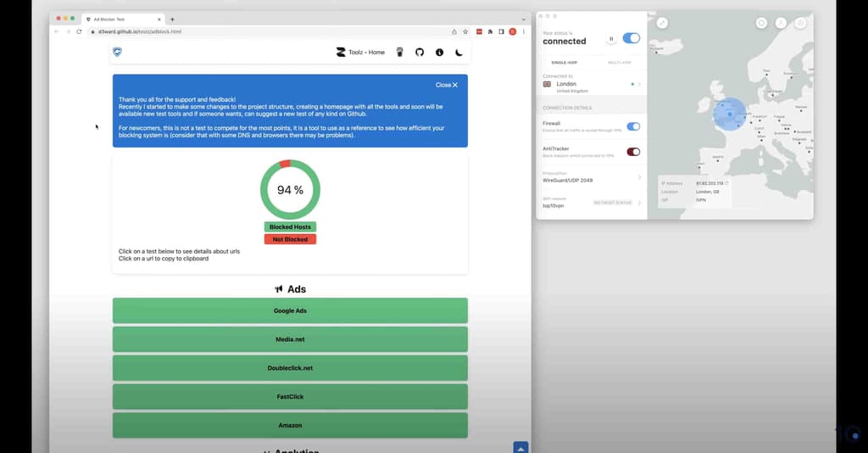Screen dimensions: 868x453
Task: Expand the Amazon test row
Action: (x=290, y=425)
